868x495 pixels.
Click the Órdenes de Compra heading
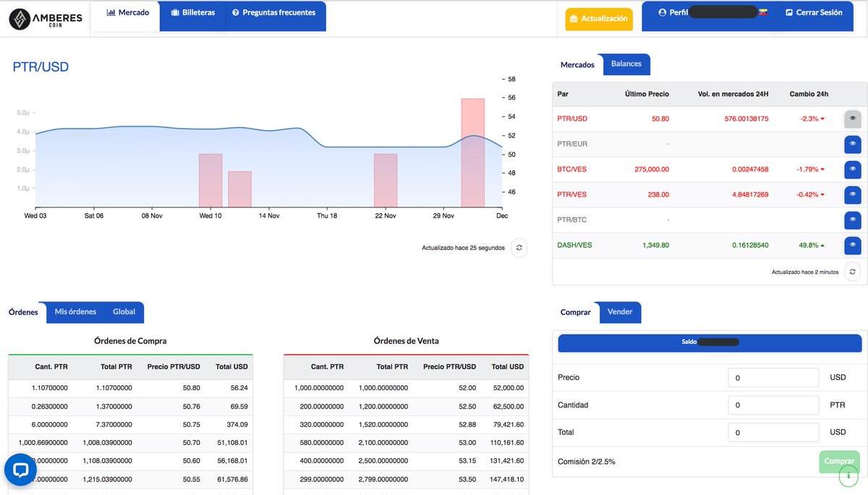130,340
